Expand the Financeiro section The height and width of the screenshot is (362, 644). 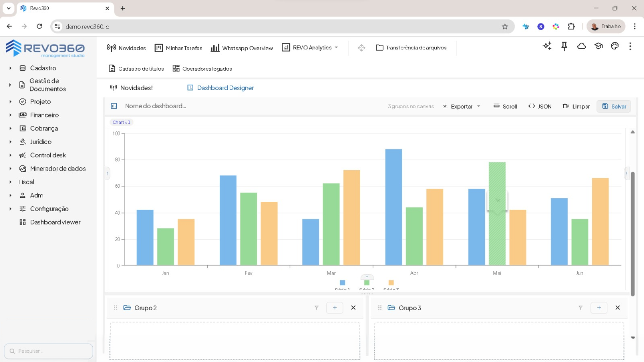[10, 115]
